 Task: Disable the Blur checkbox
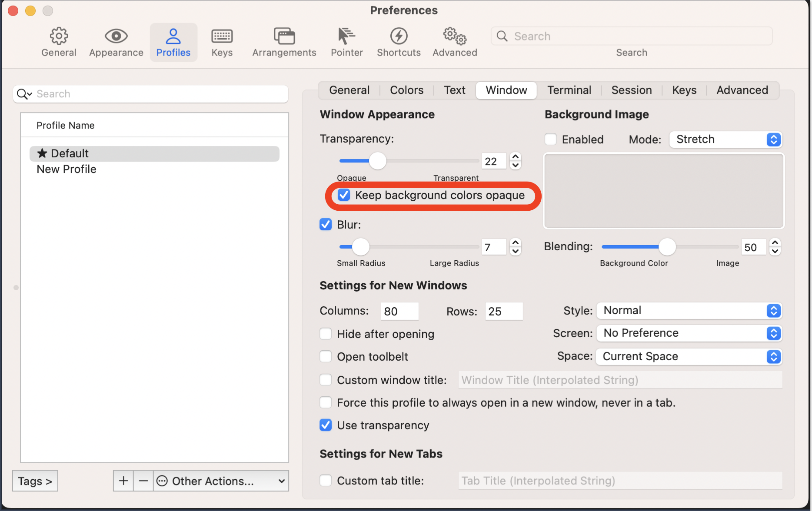pos(326,224)
